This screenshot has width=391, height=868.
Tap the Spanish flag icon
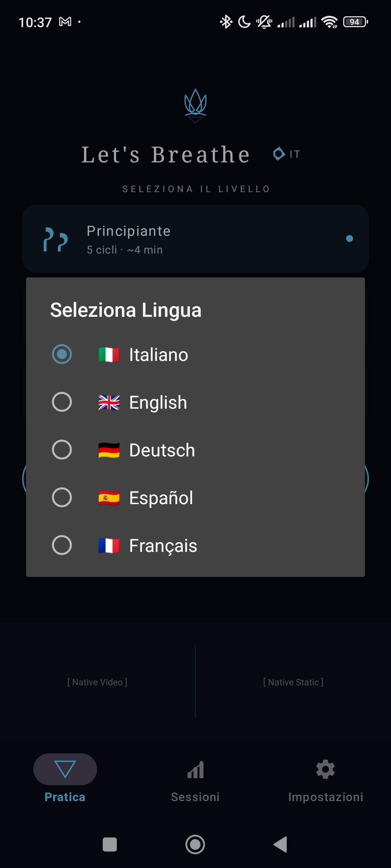109,498
